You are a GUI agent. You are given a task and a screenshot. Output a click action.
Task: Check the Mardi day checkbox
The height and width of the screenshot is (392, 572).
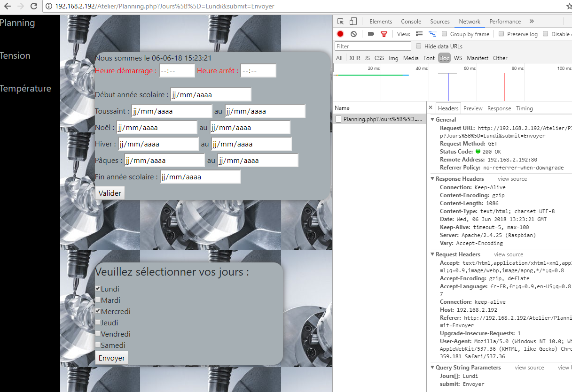[97, 300]
